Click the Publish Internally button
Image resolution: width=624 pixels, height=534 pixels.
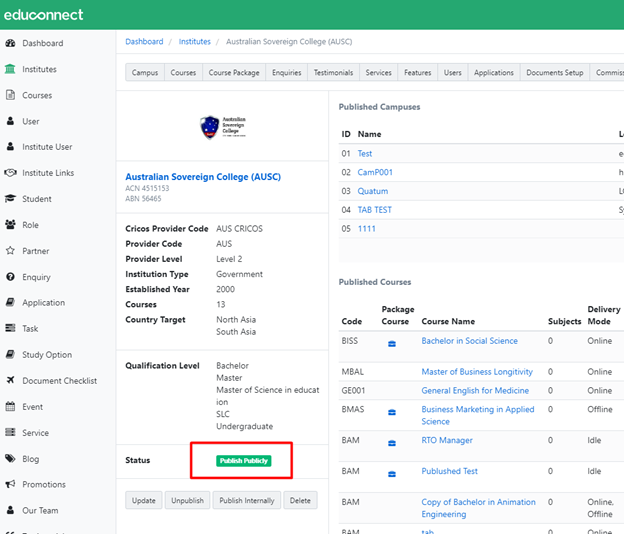click(x=247, y=500)
